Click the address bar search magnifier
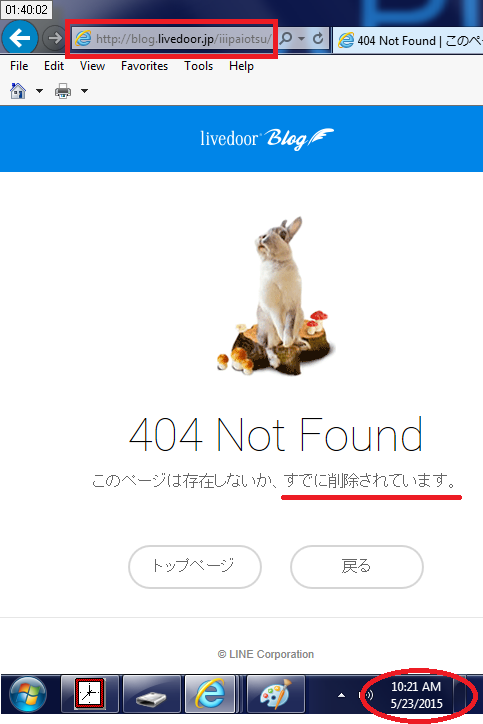 point(286,38)
